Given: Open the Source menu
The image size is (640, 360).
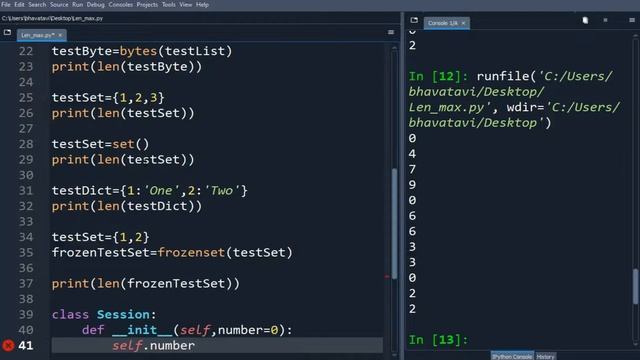Looking at the screenshot, I should point(59,4).
